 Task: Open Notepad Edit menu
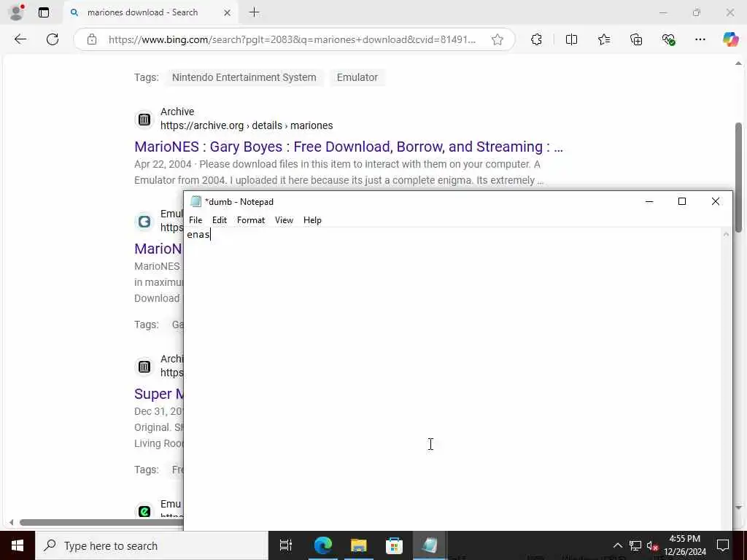coord(219,220)
